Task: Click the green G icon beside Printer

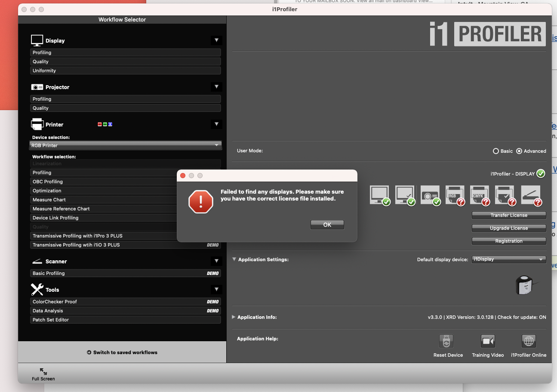Action: click(x=105, y=124)
